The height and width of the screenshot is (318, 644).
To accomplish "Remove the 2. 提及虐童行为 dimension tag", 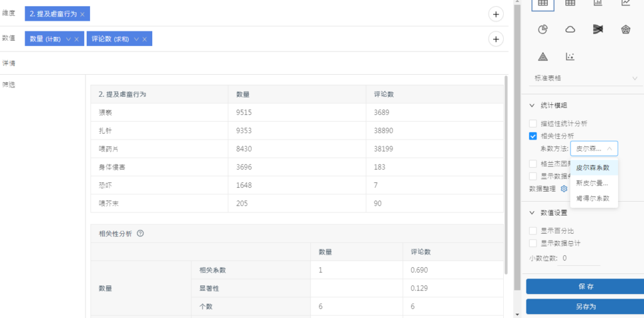I will click(x=83, y=14).
